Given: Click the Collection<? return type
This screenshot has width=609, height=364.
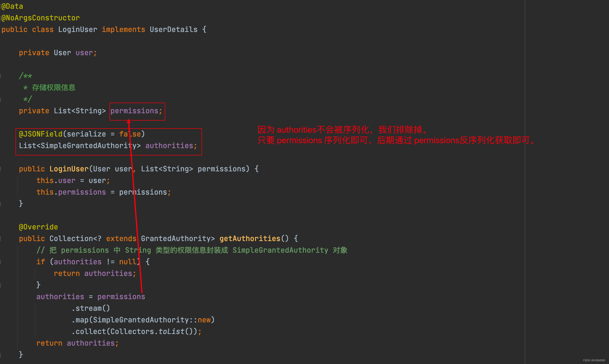Looking at the screenshot, I should coord(75,238).
